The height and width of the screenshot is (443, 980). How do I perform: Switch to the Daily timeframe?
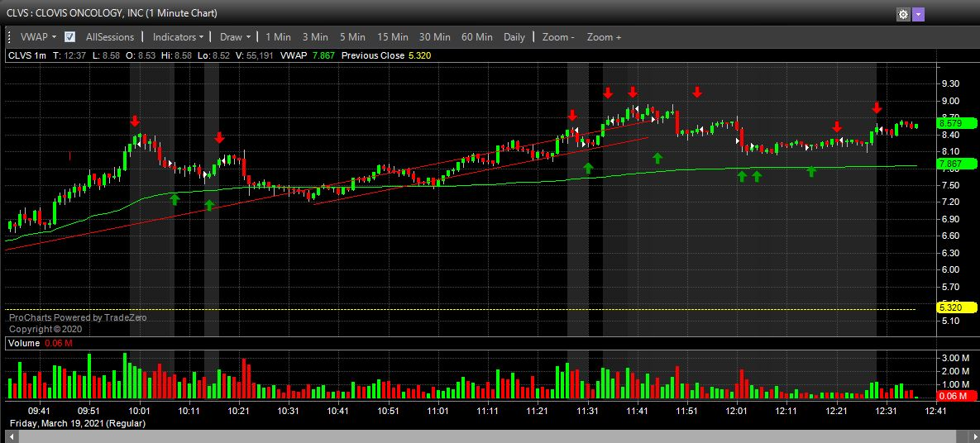(514, 37)
